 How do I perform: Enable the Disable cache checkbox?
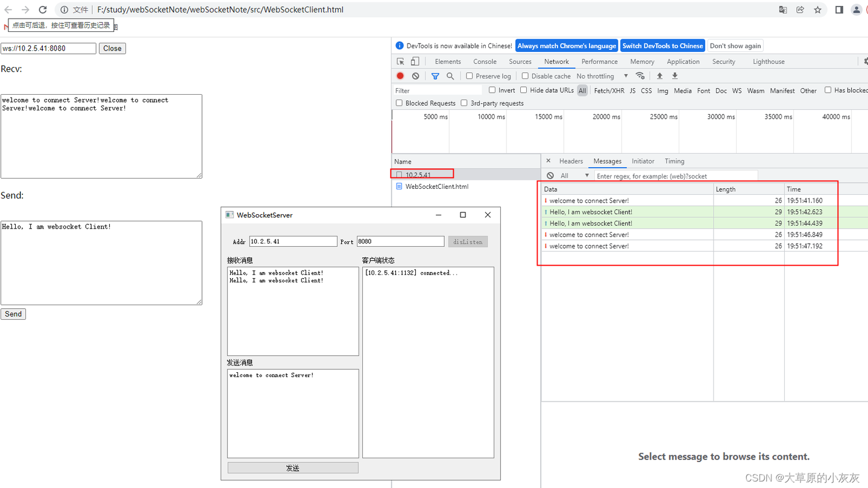(525, 76)
